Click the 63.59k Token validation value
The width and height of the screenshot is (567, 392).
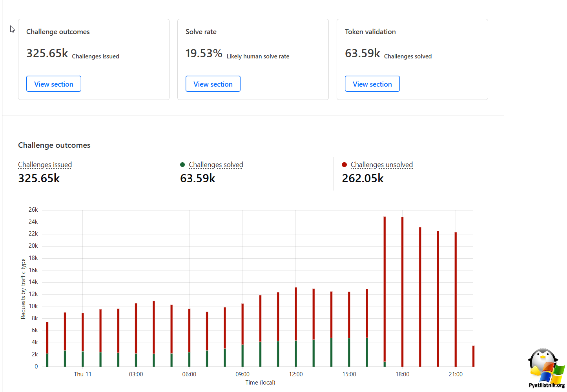[363, 53]
